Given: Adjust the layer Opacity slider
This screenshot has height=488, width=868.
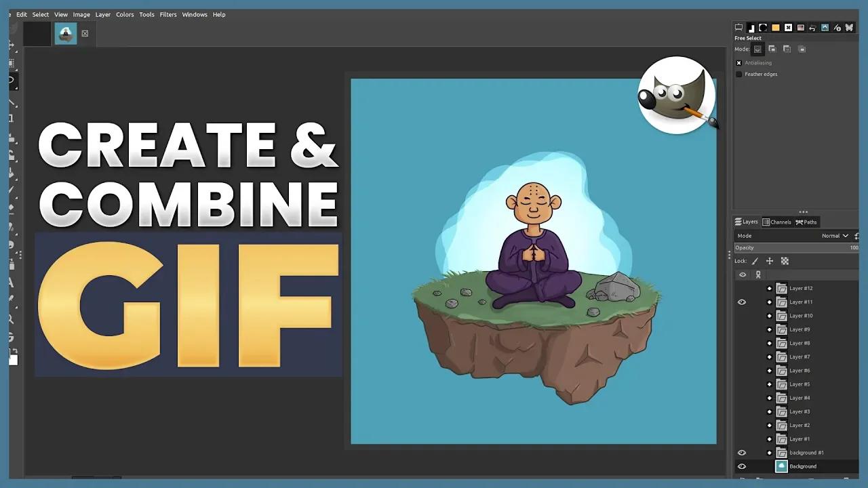Looking at the screenshot, I should point(795,248).
